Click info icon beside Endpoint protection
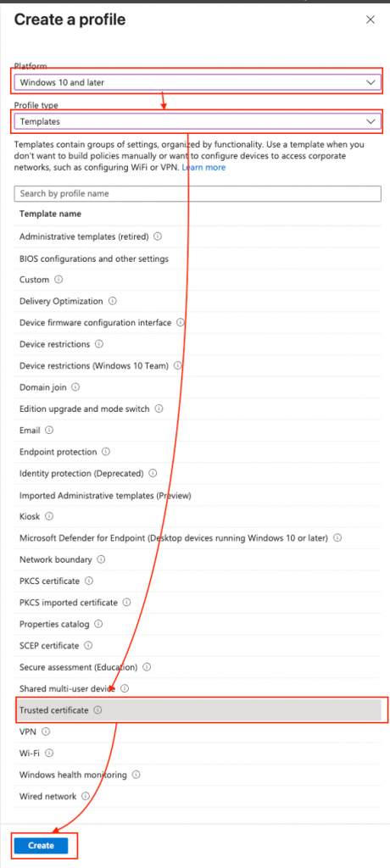The width and height of the screenshot is (390, 868). [106, 452]
